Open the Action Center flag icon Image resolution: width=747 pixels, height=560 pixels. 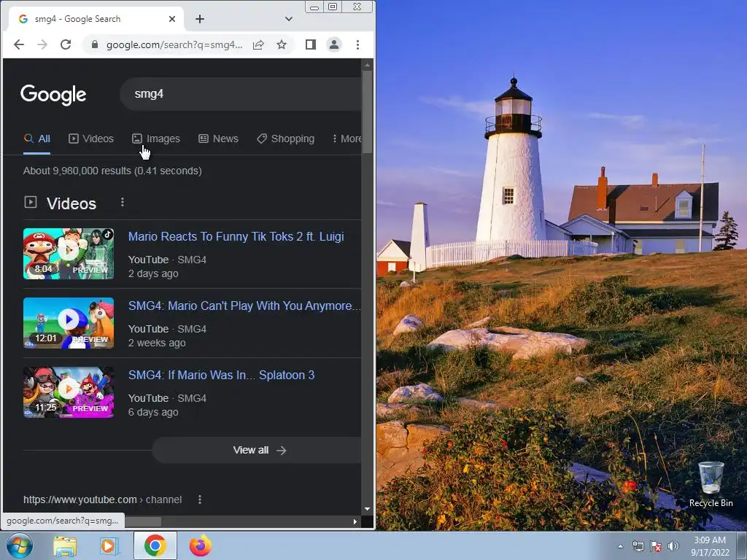point(656,546)
